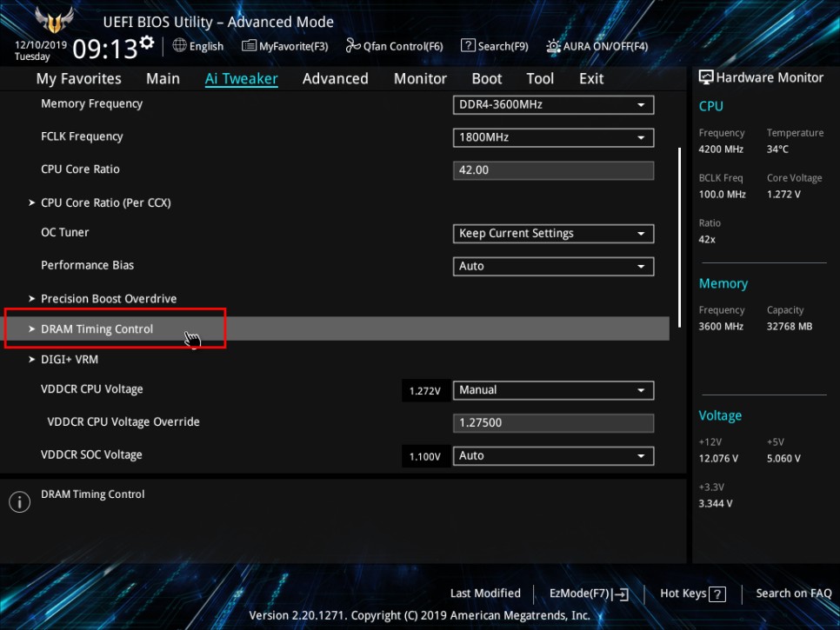Click the 100.0 MHz BCLK value
The height and width of the screenshot is (630, 840).
click(x=722, y=195)
